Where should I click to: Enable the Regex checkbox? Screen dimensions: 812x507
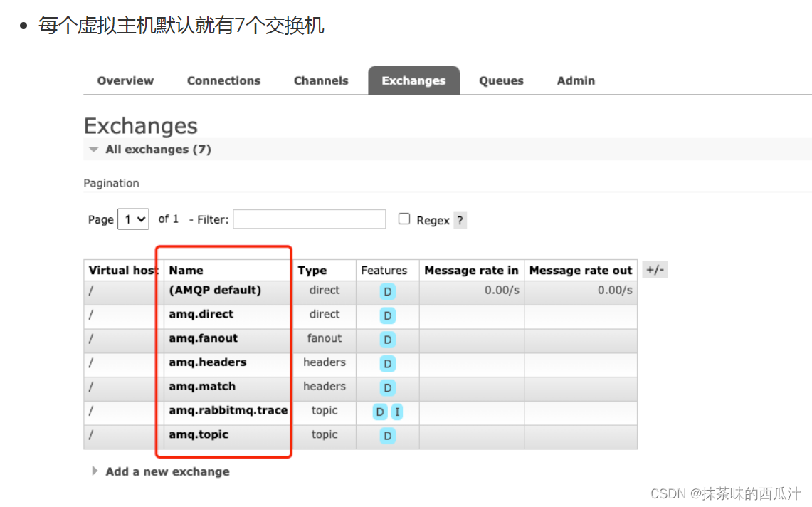click(404, 219)
